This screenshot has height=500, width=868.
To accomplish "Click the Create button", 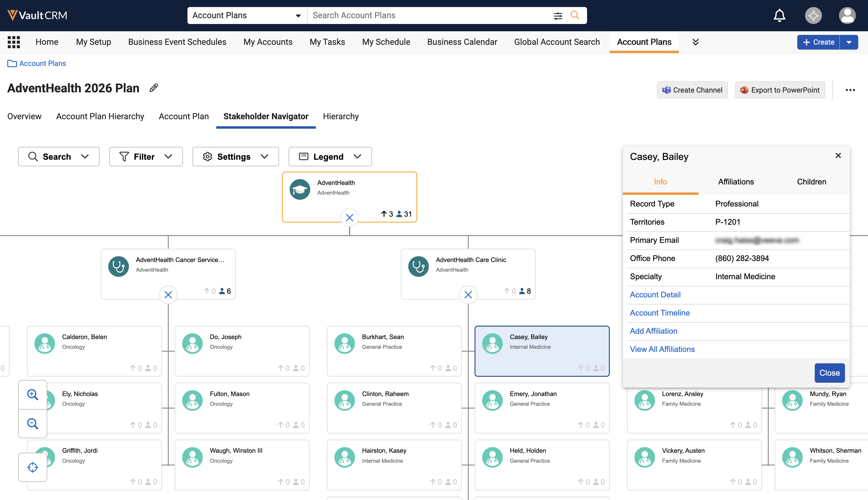I will pos(819,42).
